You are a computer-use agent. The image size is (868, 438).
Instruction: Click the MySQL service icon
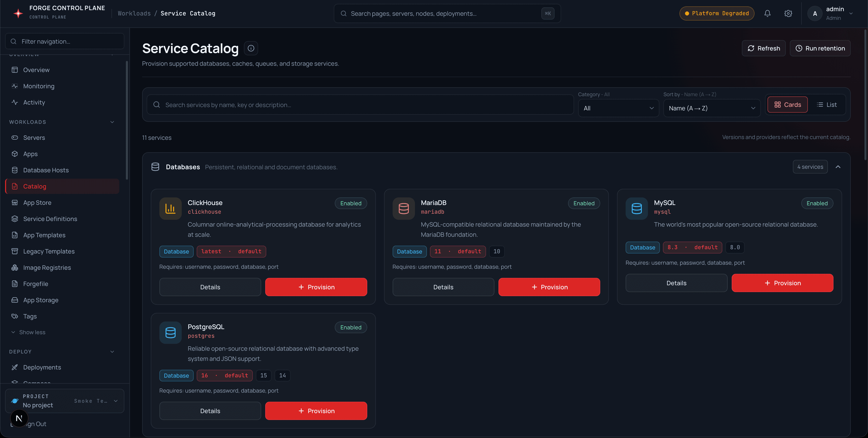point(637,209)
